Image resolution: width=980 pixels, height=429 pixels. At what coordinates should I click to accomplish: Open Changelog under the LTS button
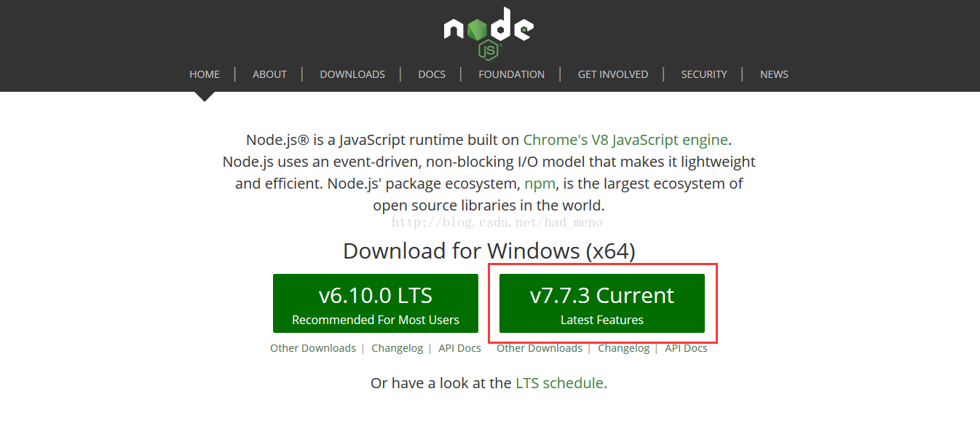coord(397,348)
